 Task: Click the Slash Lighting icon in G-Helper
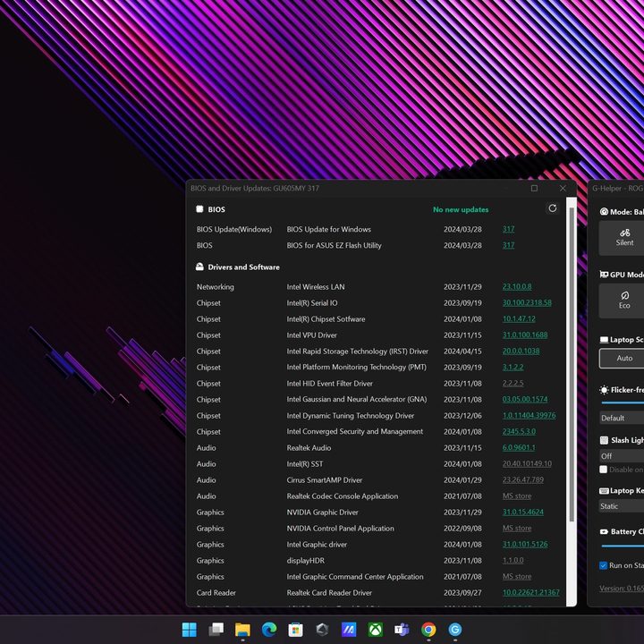(x=604, y=440)
